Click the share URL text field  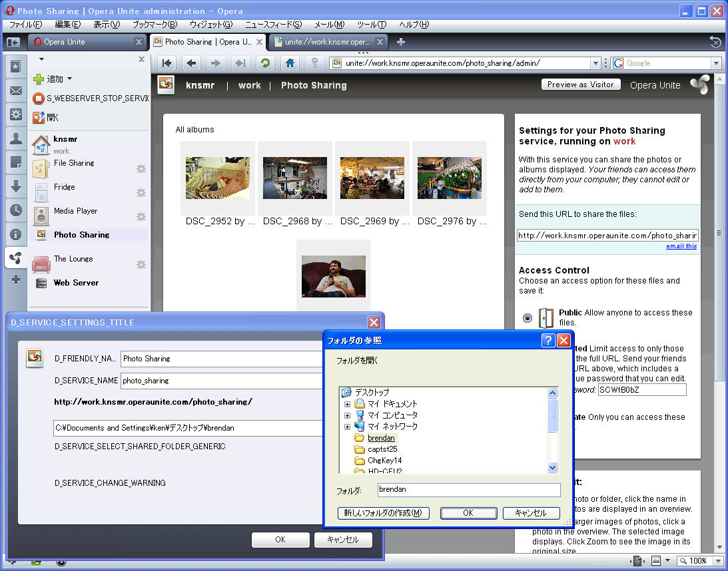pyautogui.click(x=607, y=236)
